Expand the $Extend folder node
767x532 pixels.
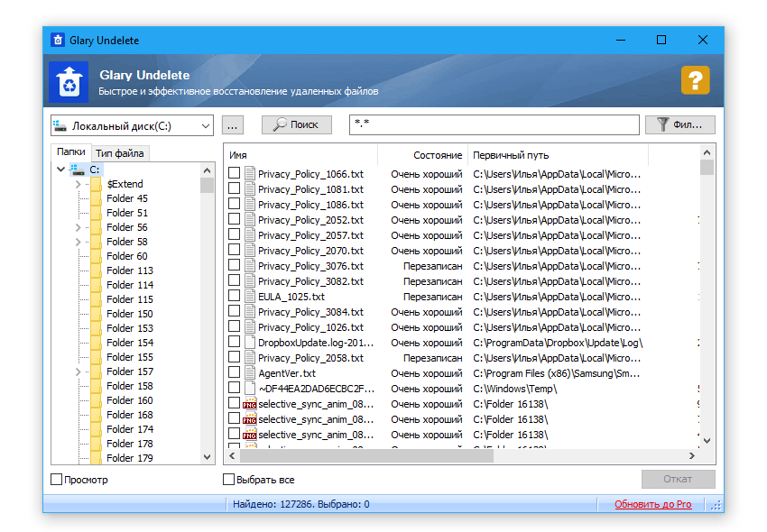(78, 184)
